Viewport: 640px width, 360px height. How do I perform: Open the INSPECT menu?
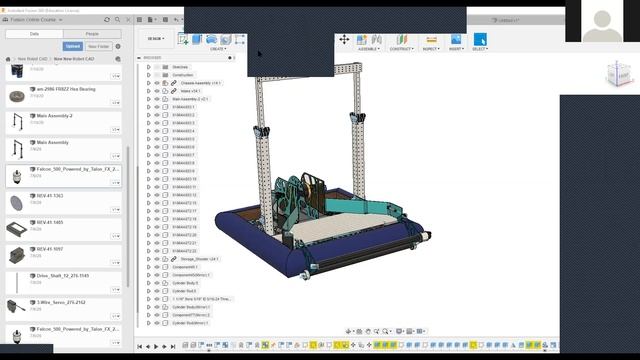pos(431,49)
